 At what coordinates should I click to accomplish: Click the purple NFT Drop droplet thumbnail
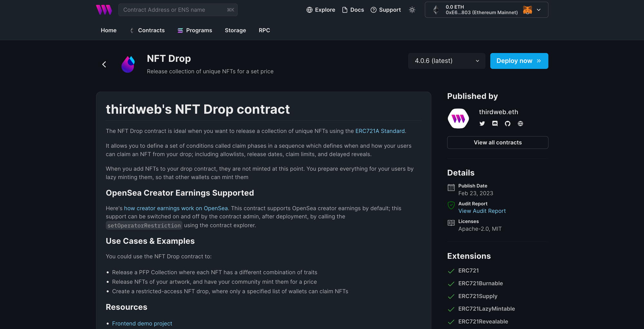(x=128, y=64)
